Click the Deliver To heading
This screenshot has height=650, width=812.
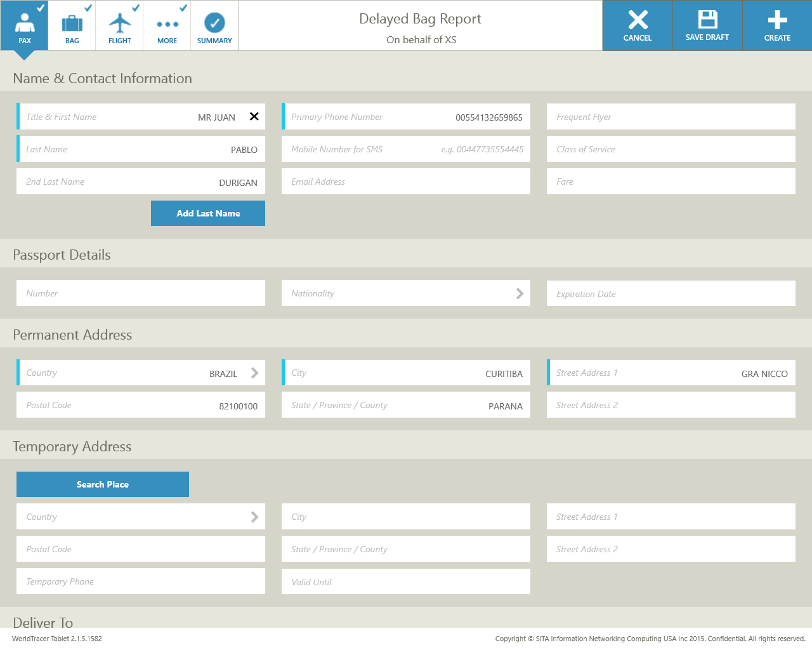43,622
